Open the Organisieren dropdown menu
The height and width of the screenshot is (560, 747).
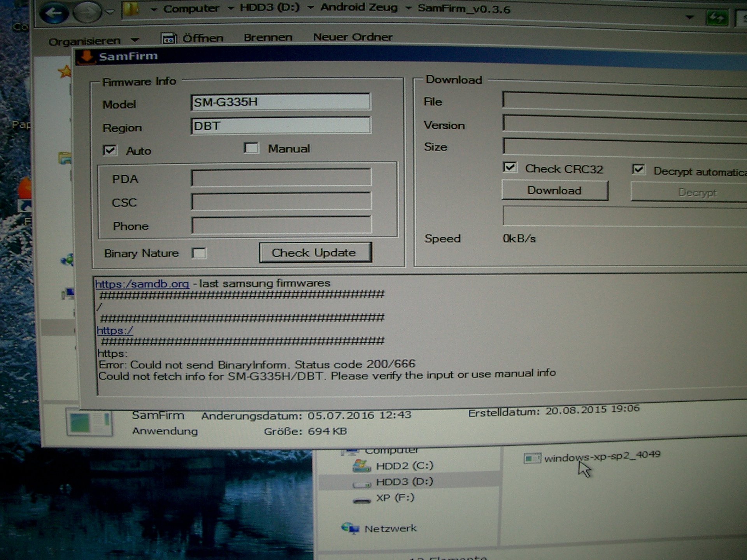coord(93,41)
